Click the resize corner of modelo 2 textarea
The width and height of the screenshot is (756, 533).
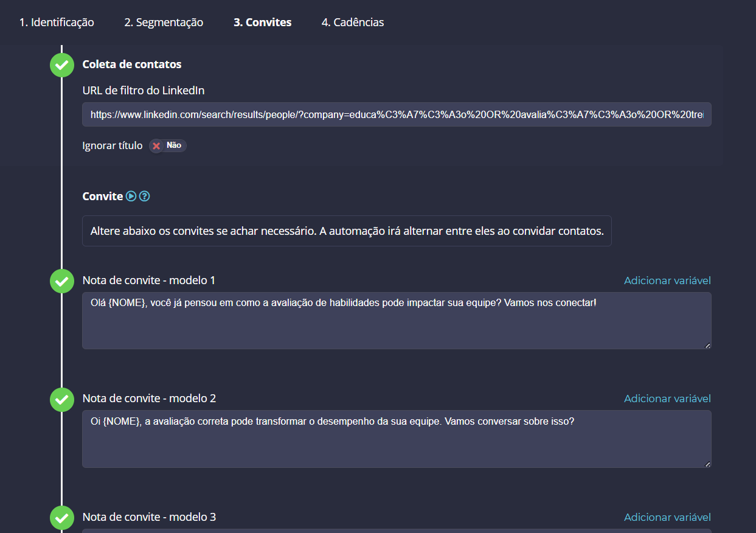(707, 464)
